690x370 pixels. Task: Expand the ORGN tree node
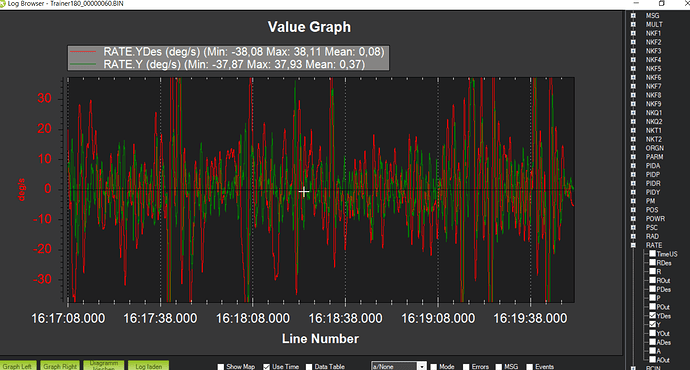pyautogui.click(x=633, y=148)
